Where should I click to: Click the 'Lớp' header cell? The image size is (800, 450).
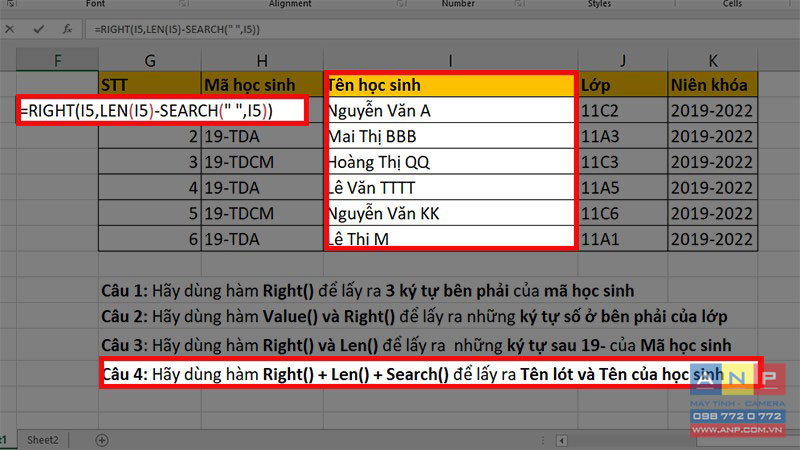click(x=622, y=85)
